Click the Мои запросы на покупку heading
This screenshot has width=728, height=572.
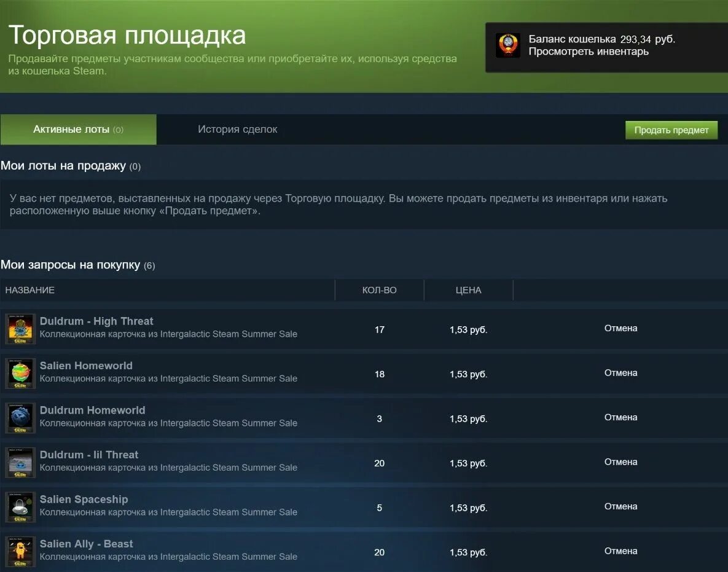pos(70,265)
